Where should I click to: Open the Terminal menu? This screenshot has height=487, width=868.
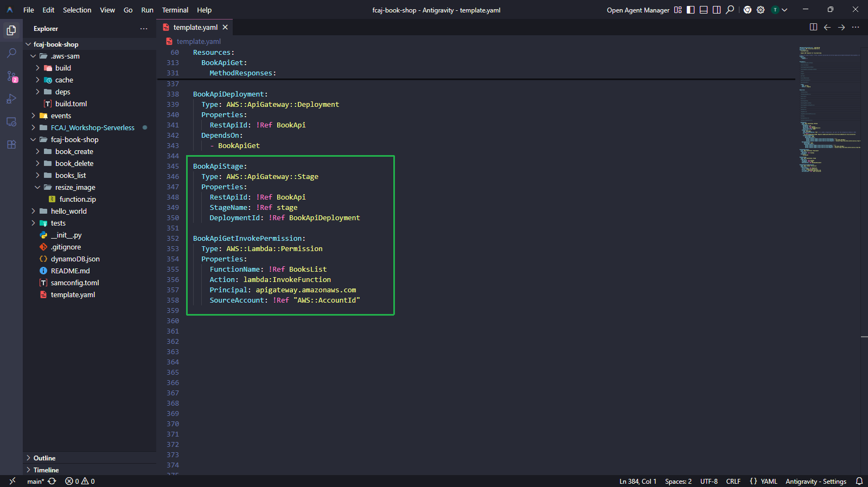[x=175, y=10]
